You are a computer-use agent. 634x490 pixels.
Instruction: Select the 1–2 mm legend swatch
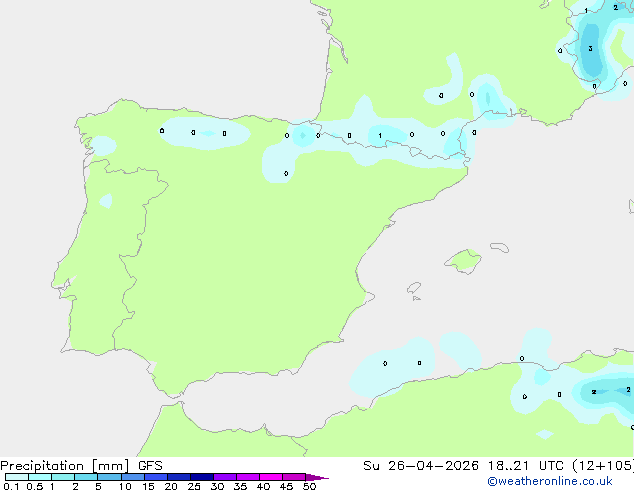(x=63, y=477)
